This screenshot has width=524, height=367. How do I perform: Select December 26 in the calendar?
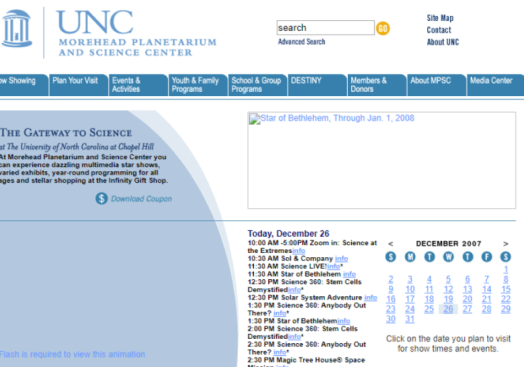point(448,309)
